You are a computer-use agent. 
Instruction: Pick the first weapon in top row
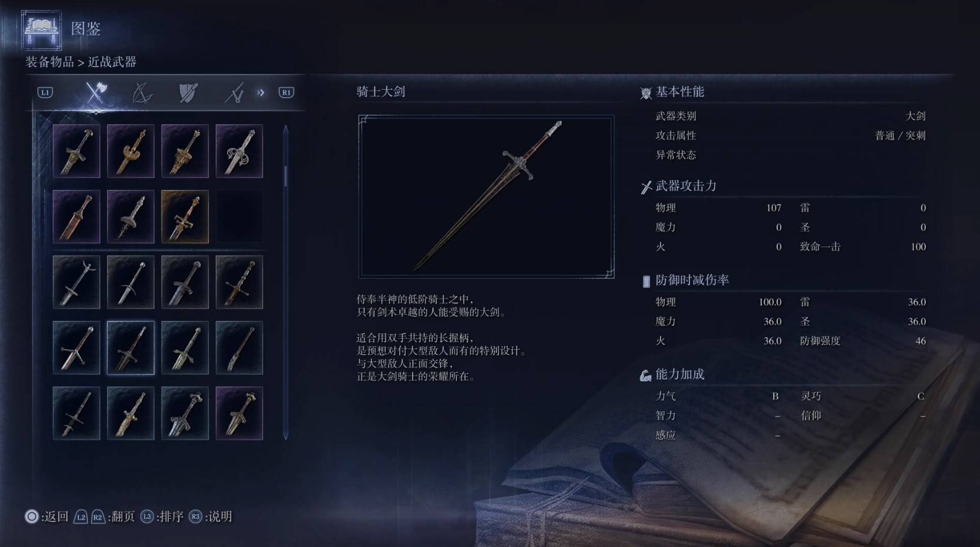76,151
